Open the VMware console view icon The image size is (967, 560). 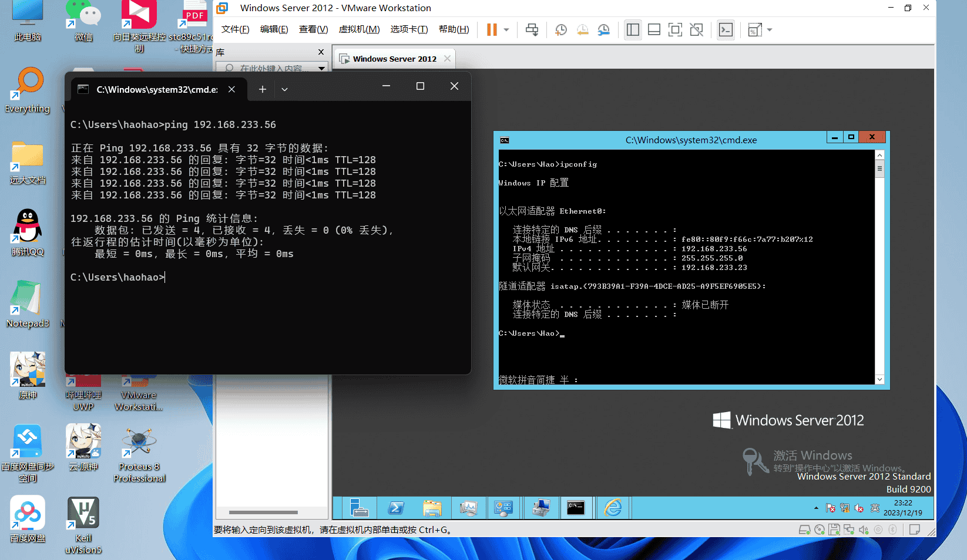[x=726, y=29]
